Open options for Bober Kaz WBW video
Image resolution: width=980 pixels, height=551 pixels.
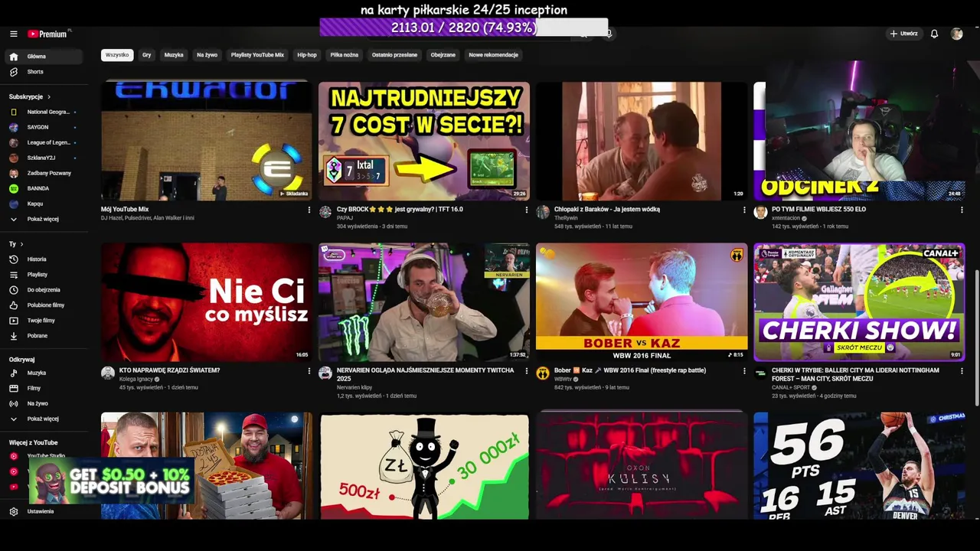click(x=744, y=371)
